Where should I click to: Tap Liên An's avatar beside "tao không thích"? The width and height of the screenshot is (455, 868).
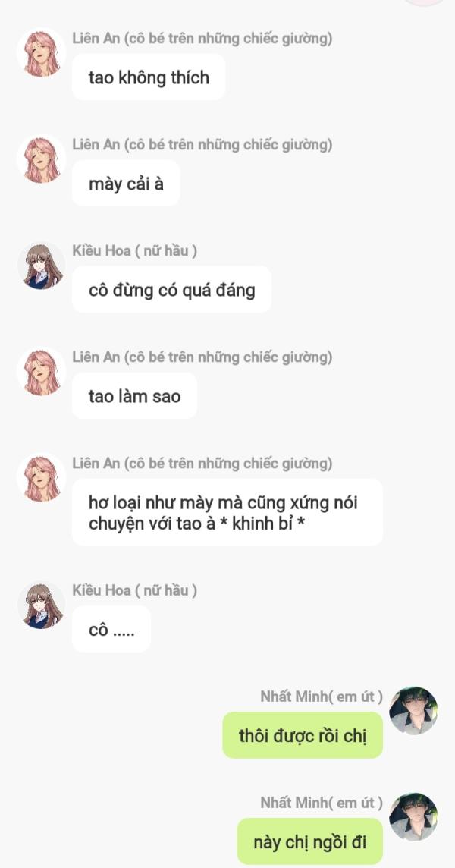point(41,53)
